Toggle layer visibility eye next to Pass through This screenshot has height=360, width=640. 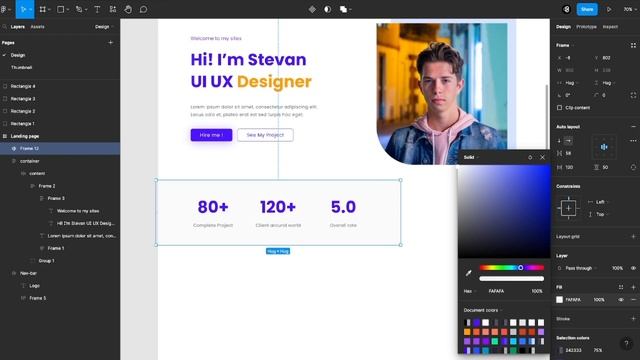(x=633, y=268)
